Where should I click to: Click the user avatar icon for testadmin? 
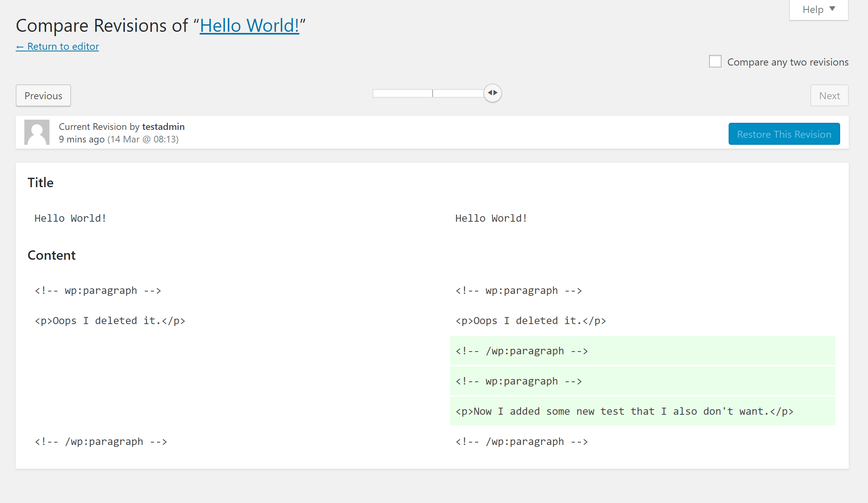(x=37, y=132)
